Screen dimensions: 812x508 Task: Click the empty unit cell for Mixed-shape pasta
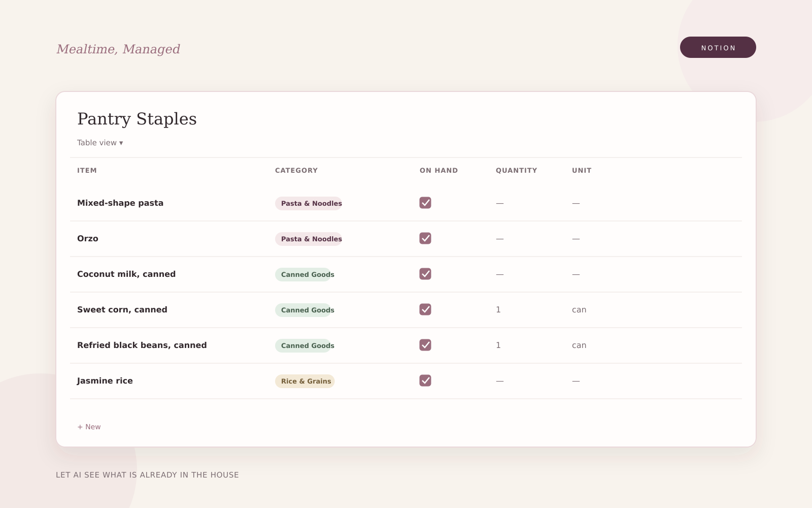[x=576, y=203]
